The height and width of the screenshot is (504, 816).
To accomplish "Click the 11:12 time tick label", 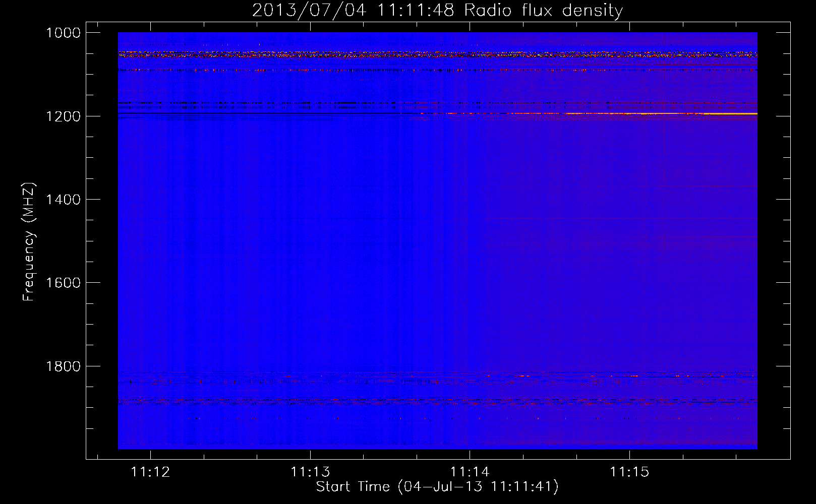I will pyautogui.click(x=150, y=472).
